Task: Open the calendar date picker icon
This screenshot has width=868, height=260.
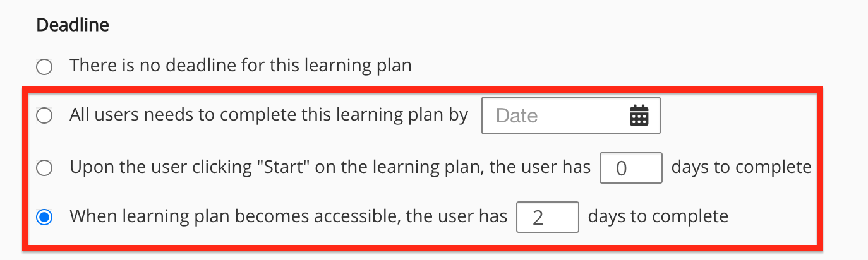Action: (x=639, y=116)
